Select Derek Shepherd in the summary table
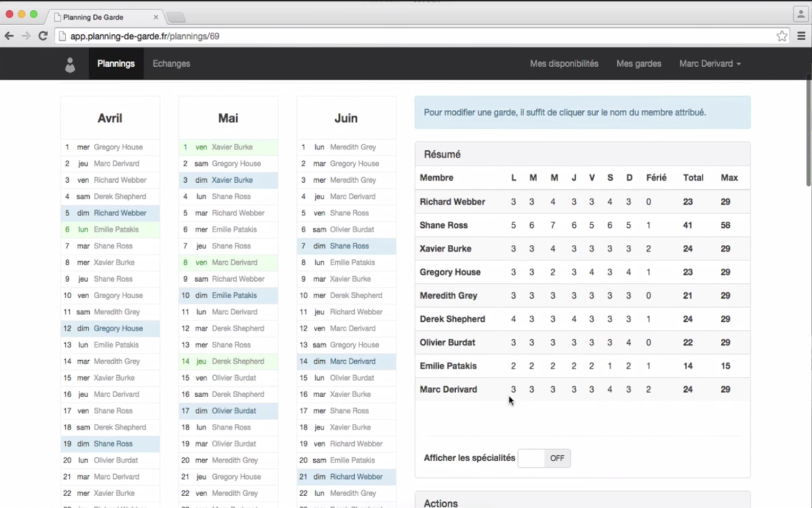 [x=452, y=319]
